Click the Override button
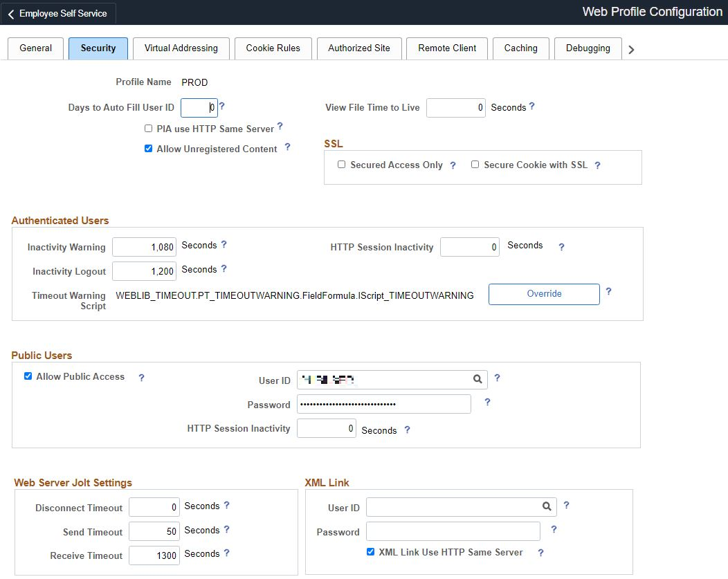The width and height of the screenshot is (728, 579). 544,294
